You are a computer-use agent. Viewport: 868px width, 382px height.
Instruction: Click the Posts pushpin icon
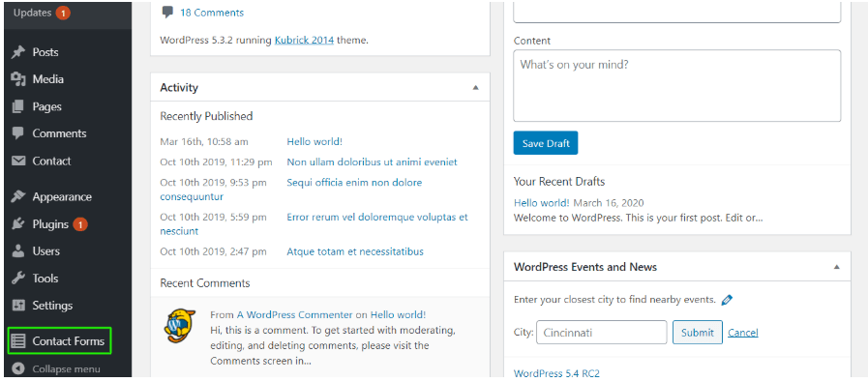(18, 52)
